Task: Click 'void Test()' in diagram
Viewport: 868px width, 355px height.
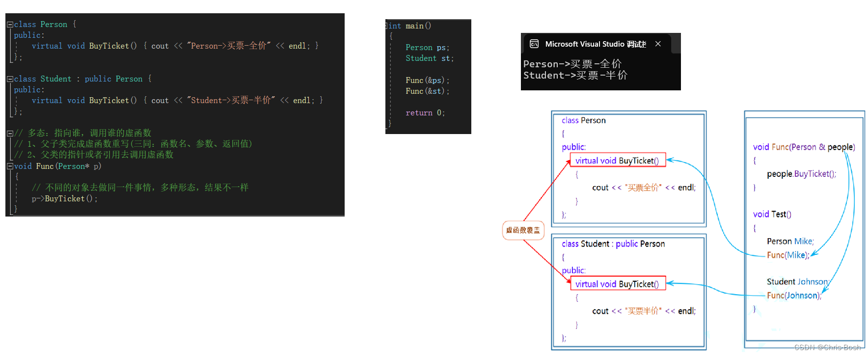Action: [772, 214]
